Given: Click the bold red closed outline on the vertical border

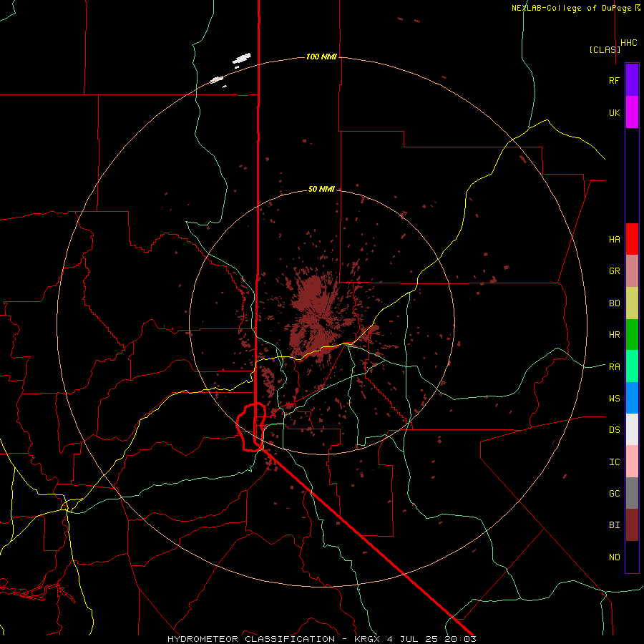Looking at the screenshot, I should pos(251,427).
